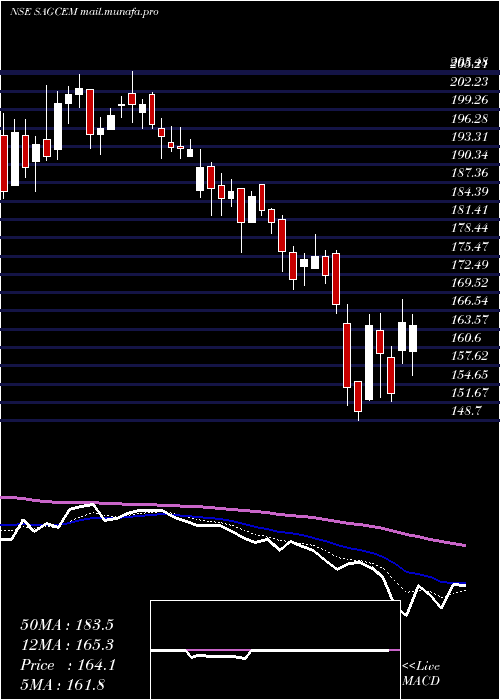Select the 175.47 price level label
Screen dimensions: 500x700
469,247
